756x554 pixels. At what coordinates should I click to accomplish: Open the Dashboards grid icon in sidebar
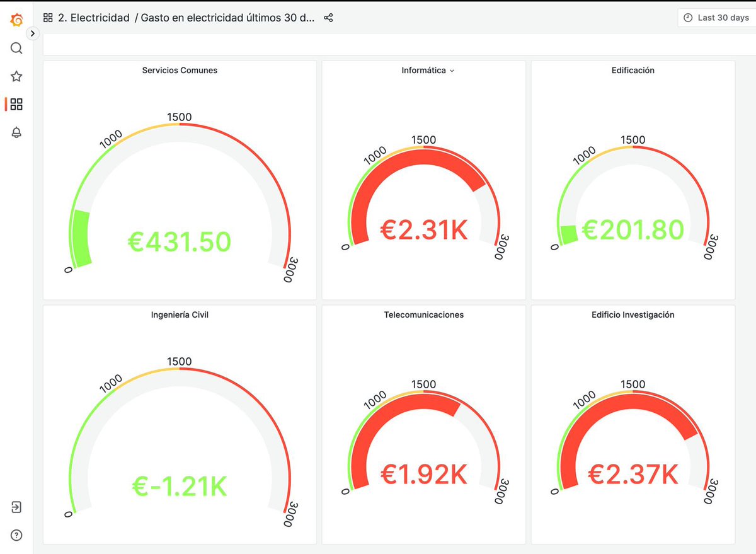pyautogui.click(x=16, y=104)
